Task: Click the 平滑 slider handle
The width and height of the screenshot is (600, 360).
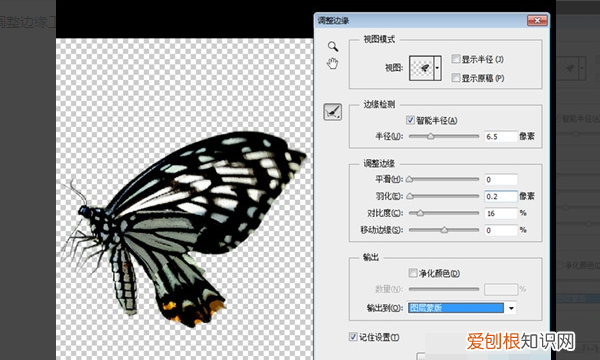Action: click(409, 179)
